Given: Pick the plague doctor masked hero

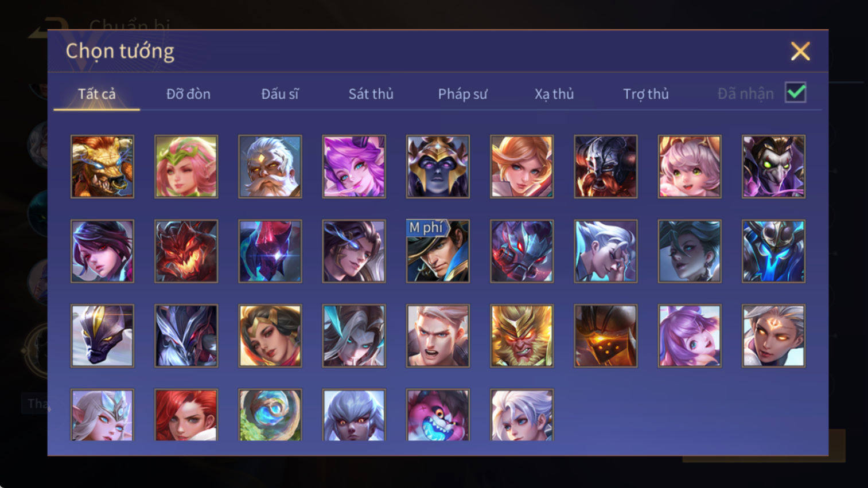Looking at the screenshot, I should (773, 167).
